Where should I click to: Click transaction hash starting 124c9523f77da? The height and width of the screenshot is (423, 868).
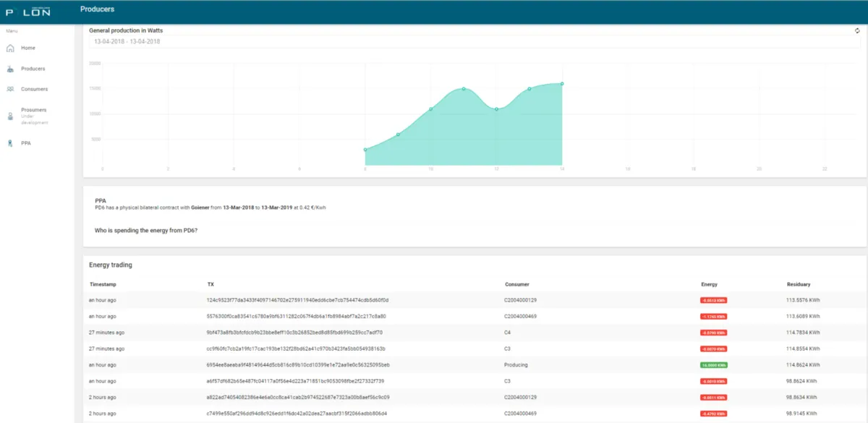coord(297,300)
